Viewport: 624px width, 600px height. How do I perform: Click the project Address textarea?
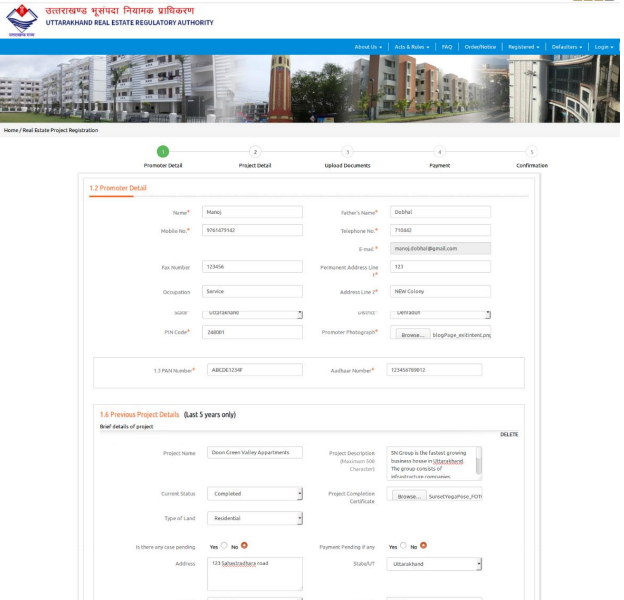click(x=255, y=574)
